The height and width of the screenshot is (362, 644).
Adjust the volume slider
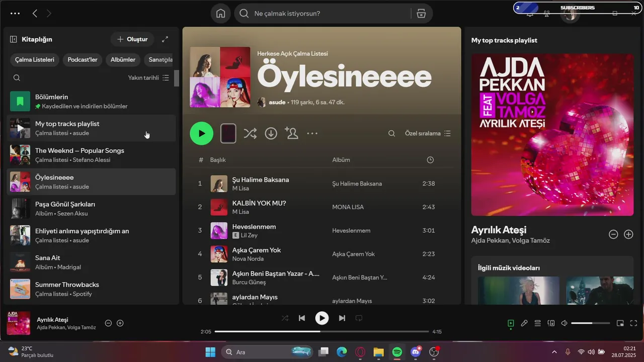pyautogui.click(x=591, y=323)
